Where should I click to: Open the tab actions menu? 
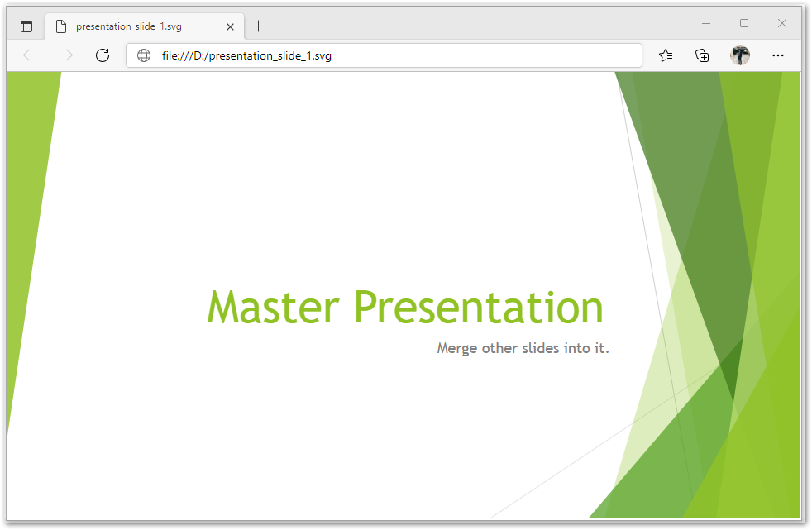(x=26, y=26)
